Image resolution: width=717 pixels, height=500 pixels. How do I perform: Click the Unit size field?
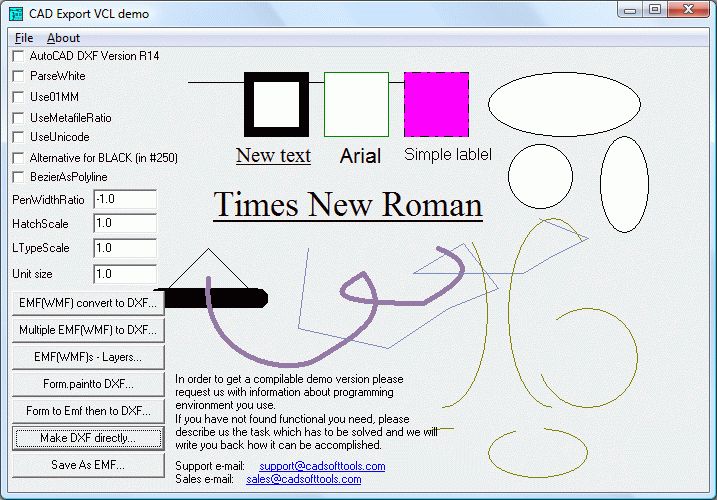pyautogui.click(x=125, y=274)
